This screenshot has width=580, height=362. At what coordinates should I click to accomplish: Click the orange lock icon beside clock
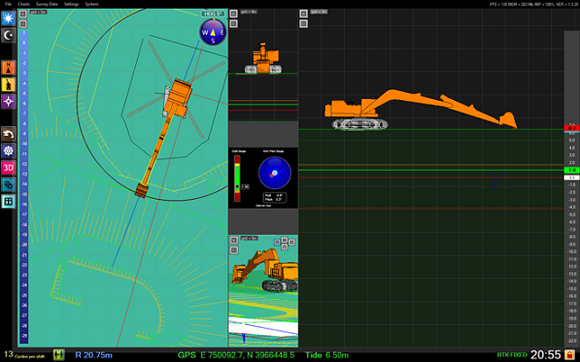pyautogui.click(x=570, y=354)
